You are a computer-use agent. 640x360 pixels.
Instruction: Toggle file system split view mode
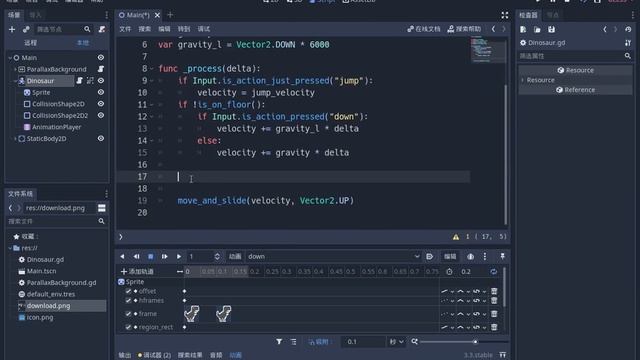point(102,208)
